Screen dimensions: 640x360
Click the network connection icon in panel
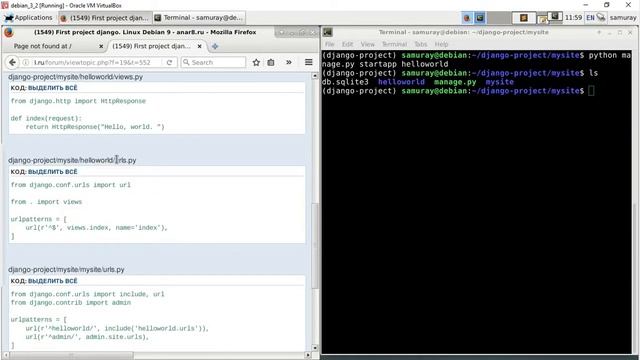(601, 17)
